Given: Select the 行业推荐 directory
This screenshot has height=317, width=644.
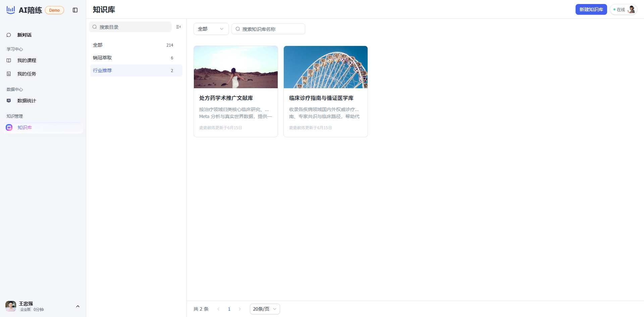Looking at the screenshot, I should [136, 70].
